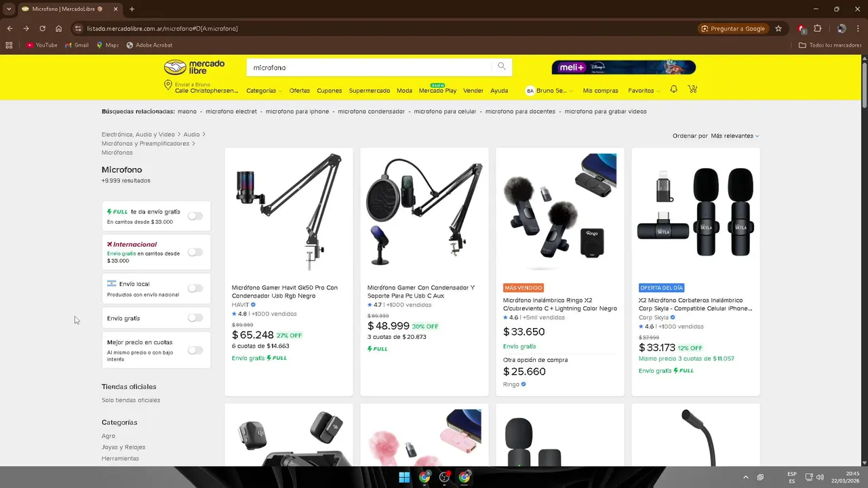Click related search microfono condensador

click(x=371, y=112)
